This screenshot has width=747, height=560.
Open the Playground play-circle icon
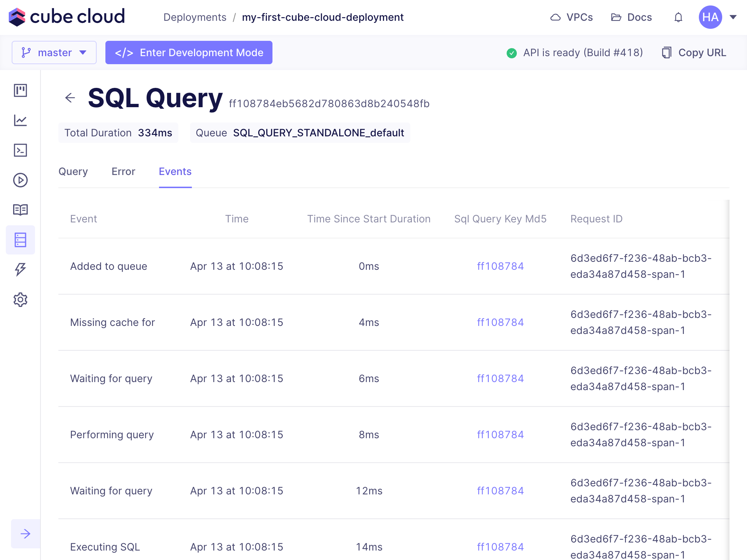pos(20,180)
